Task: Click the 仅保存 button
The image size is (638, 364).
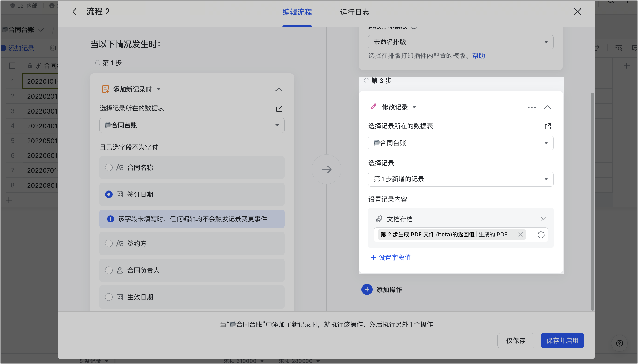Action: coord(516,341)
